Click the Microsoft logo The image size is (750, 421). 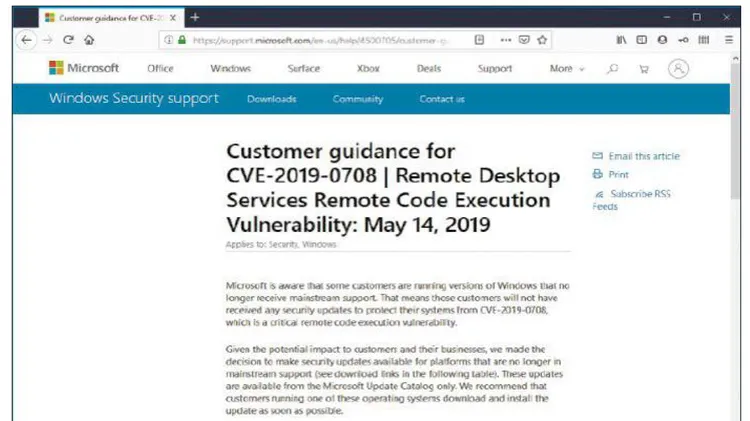click(84, 68)
